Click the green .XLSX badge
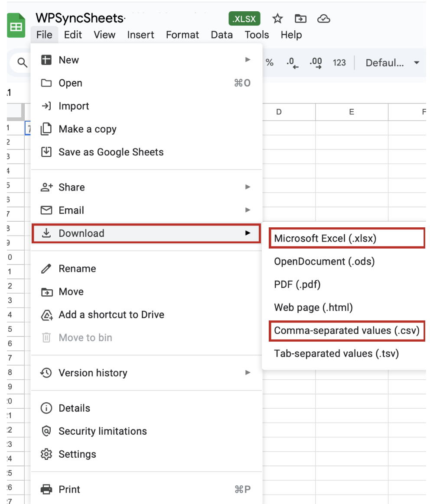This screenshot has height=504, width=430. pos(244,19)
